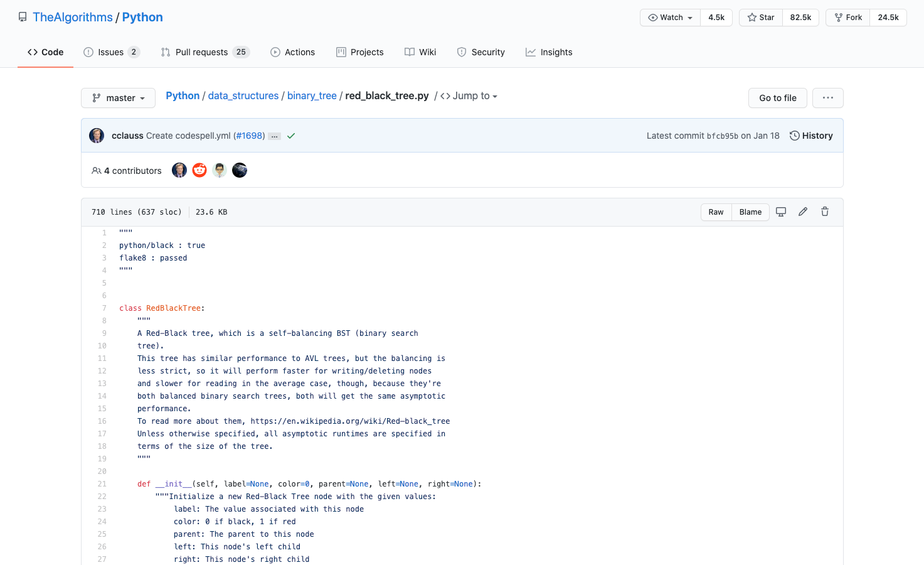Open file in GitHub Desktop icon
Viewport: 924px width, 565px height.
[781, 212]
